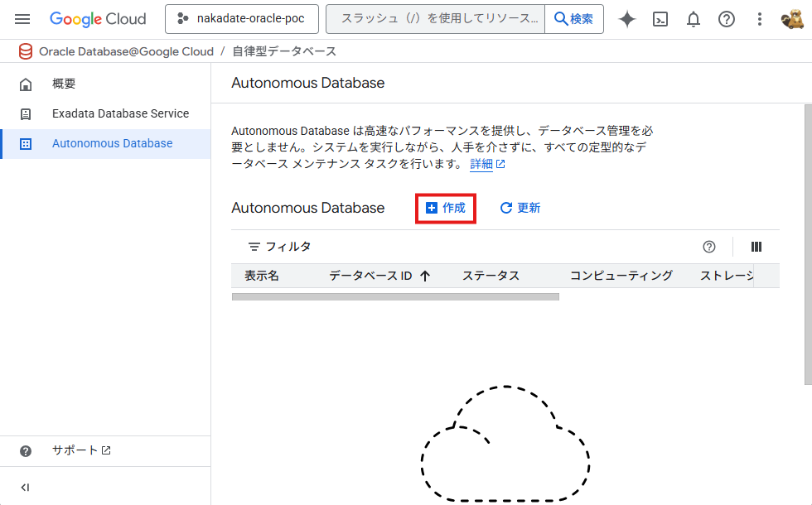Open the help question mark in top bar

pyautogui.click(x=727, y=19)
